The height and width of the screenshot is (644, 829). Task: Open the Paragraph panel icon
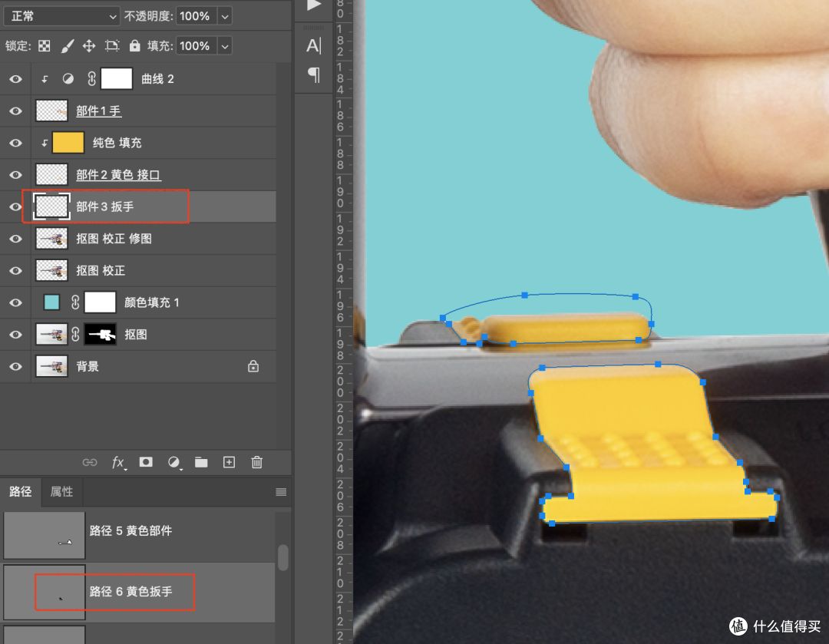313,75
